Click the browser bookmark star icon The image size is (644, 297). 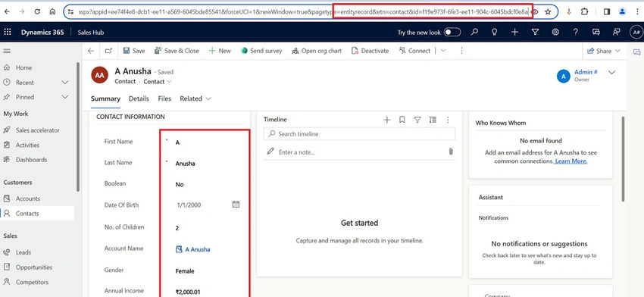(x=548, y=12)
